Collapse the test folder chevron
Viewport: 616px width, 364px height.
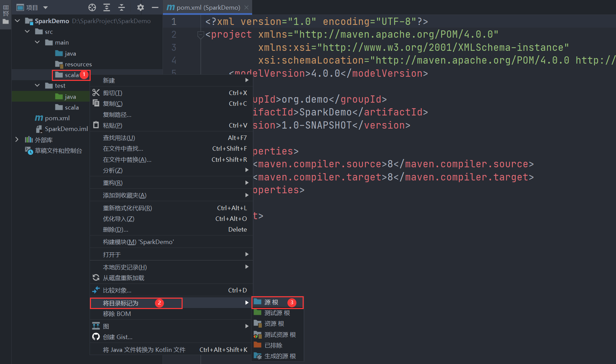tap(37, 85)
